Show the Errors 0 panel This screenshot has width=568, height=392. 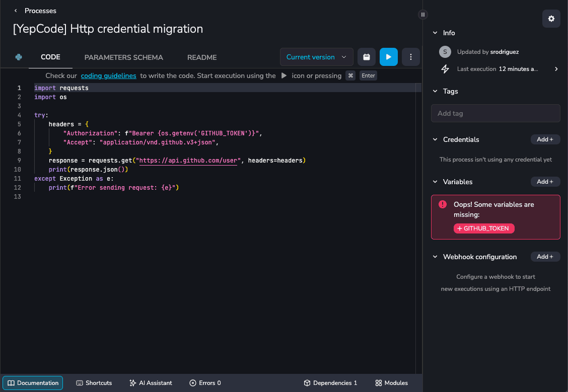pyautogui.click(x=205, y=383)
